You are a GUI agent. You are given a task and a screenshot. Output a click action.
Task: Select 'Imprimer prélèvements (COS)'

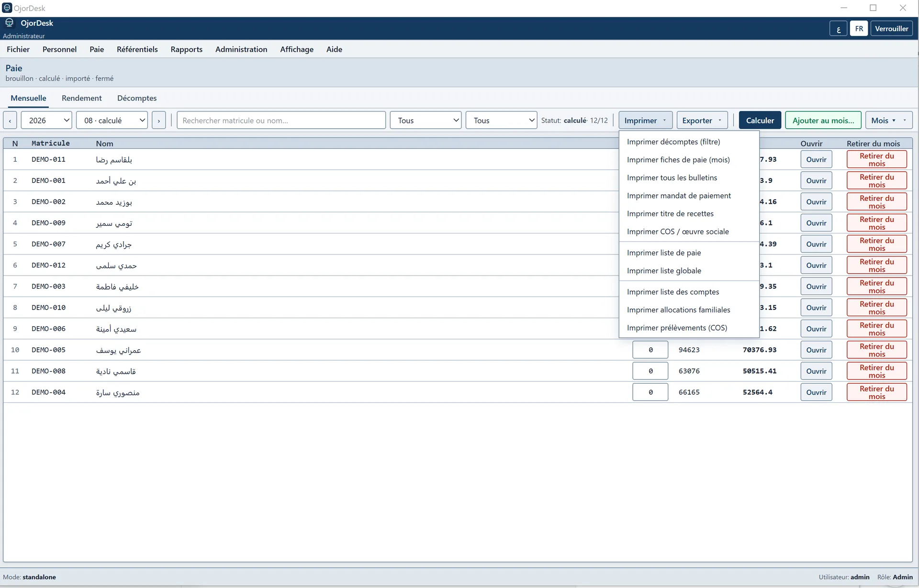689,328
